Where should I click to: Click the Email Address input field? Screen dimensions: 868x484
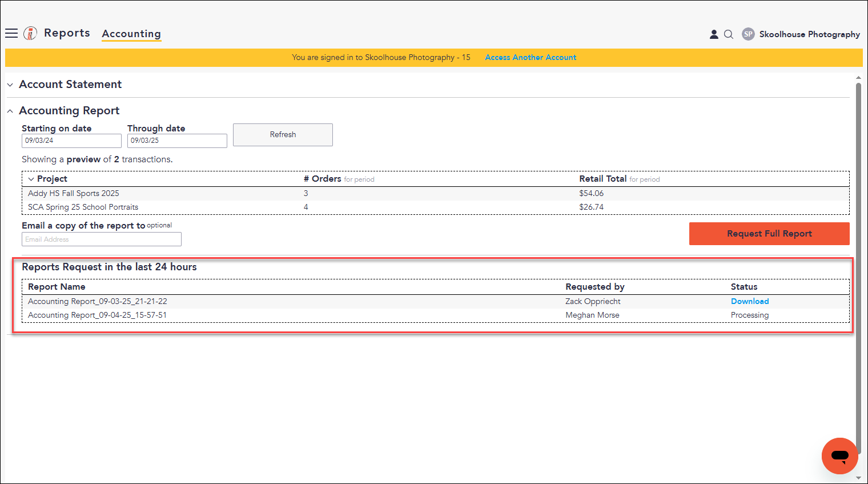pyautogui.click(x=102, y=239)
